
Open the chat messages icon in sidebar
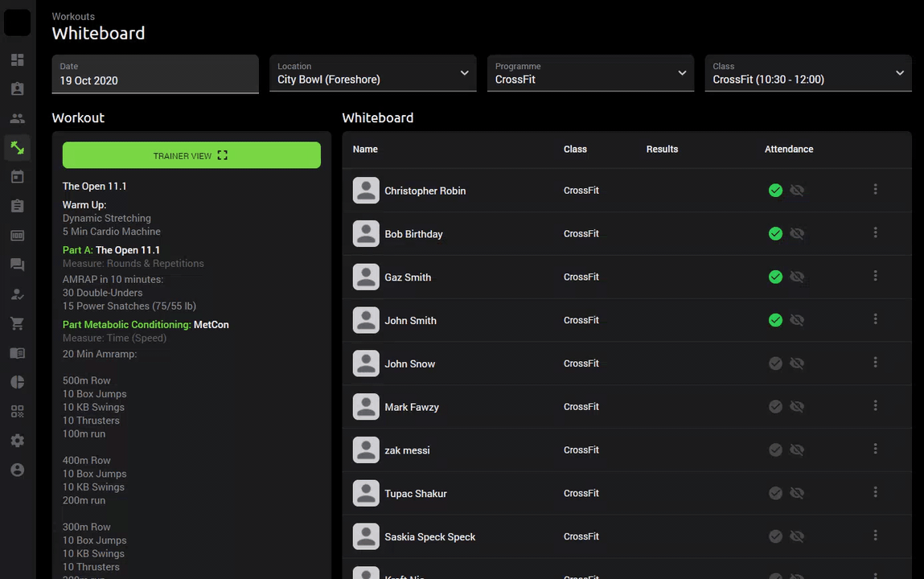click(x=17, y=265)
